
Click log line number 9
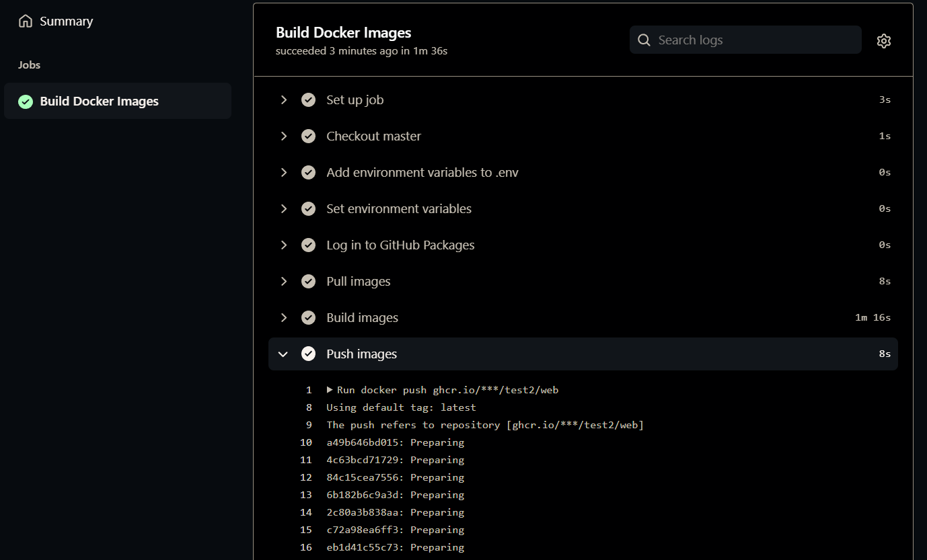[x=309, y=425]
